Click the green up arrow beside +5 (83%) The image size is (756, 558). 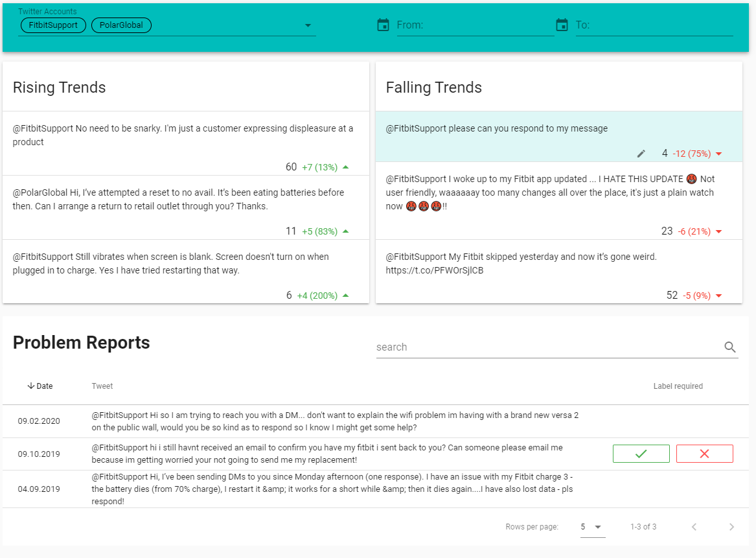tap(346, 231)
